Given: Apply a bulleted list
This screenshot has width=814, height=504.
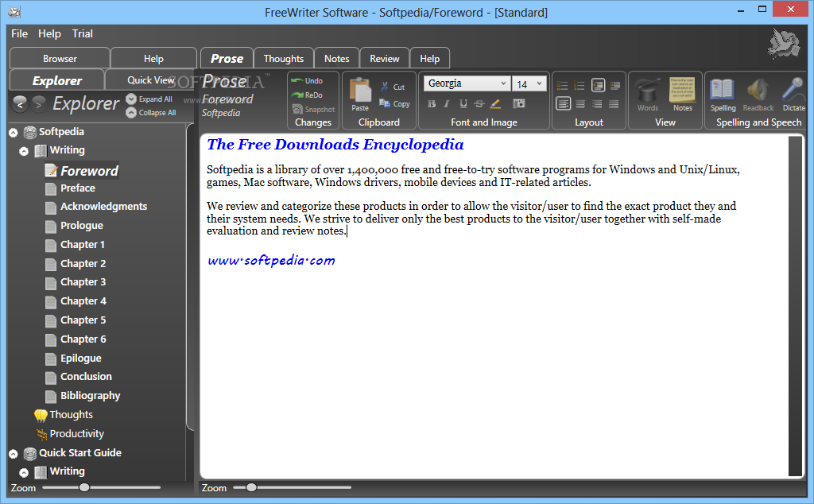Looking at the screenshot, I should click(x=563, y=86).
